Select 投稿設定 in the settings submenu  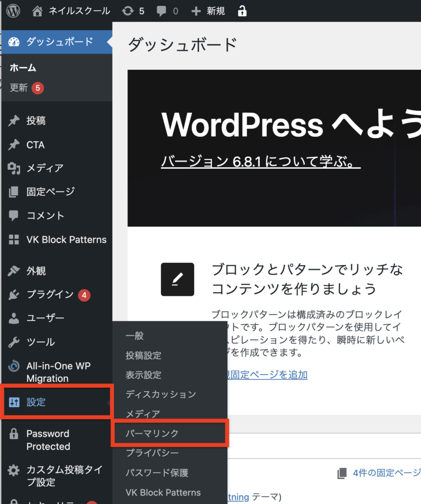[144, 355]
